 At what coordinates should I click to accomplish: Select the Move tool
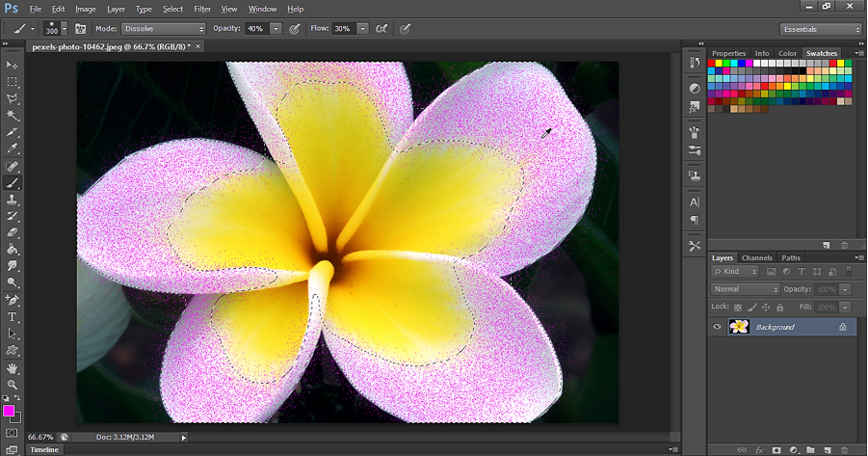(x=13, y=66)
